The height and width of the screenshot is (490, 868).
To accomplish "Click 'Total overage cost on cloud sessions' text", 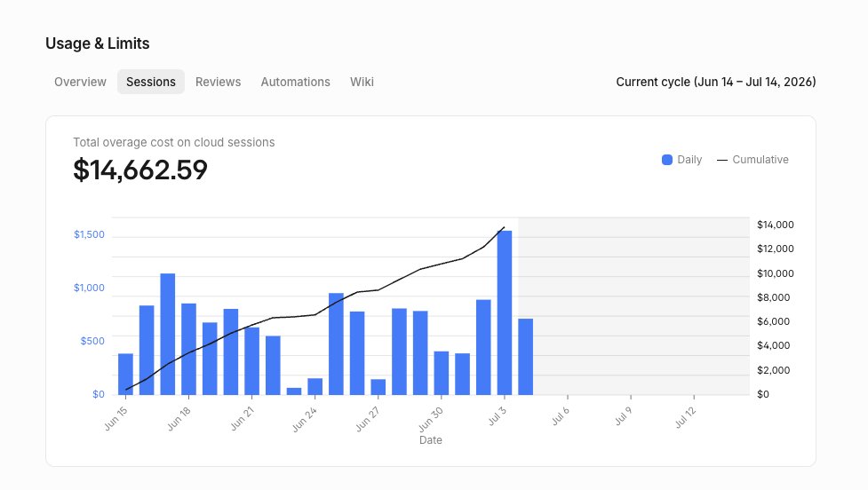I will point(174,142).
